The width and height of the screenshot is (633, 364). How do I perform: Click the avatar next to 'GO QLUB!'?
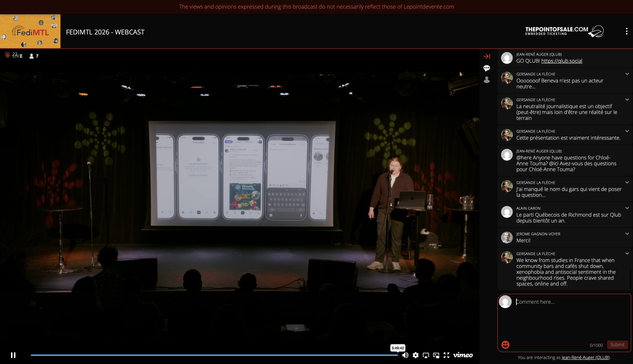coord(507,58)
